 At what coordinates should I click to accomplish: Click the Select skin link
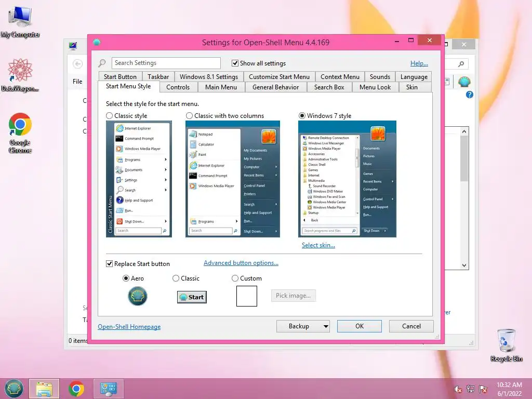coord(318,245)
